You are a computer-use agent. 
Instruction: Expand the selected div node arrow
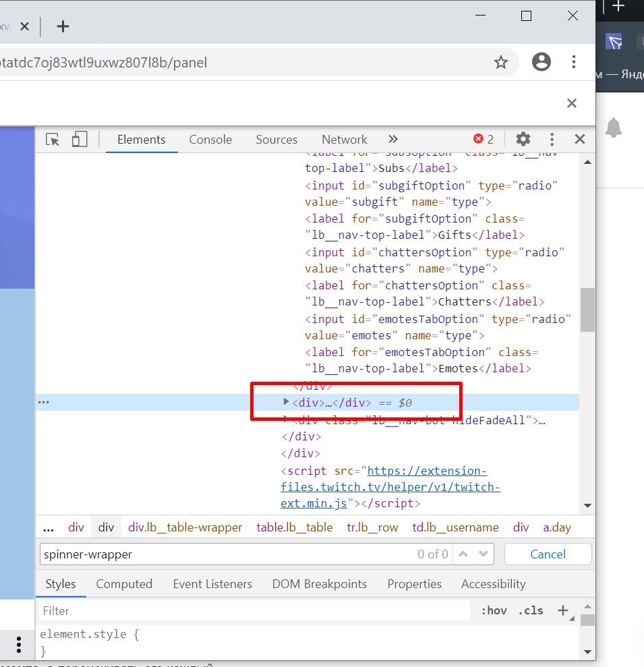[286, 403]
